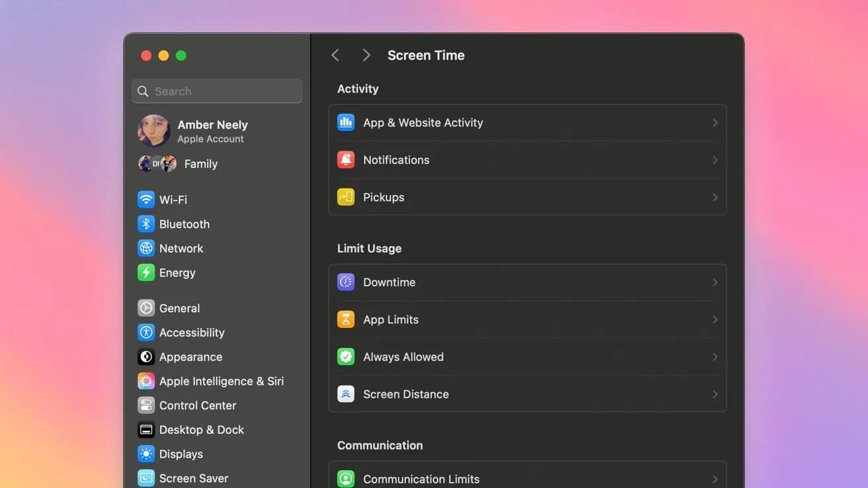Open the Notifications activity section

[x=396, y=160]
